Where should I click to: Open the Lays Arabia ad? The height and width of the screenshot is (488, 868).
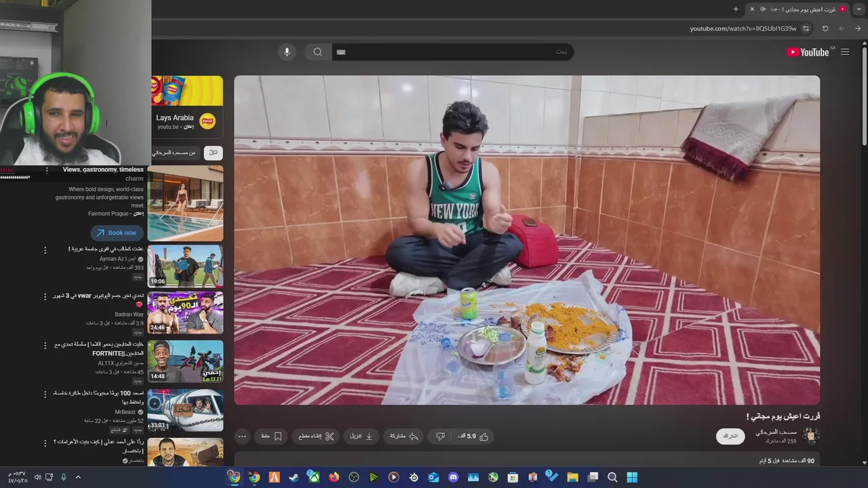click(x=187, y=107)
